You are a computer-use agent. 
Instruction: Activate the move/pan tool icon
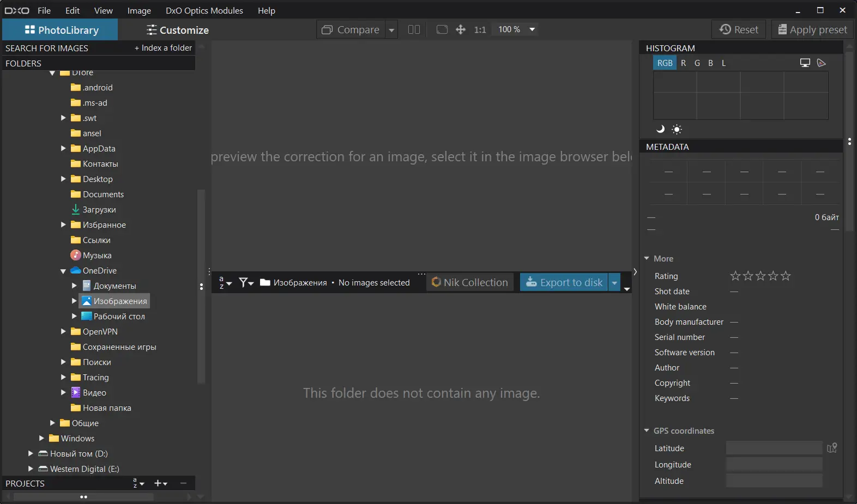pyautogui.click(x=461, y=29)
